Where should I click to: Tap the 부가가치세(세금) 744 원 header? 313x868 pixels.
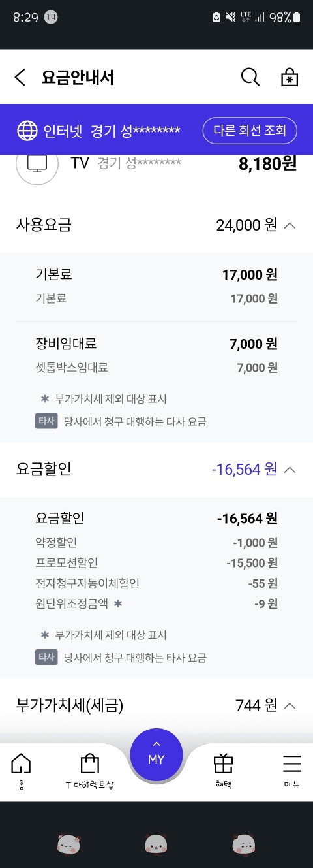(156, 705)
